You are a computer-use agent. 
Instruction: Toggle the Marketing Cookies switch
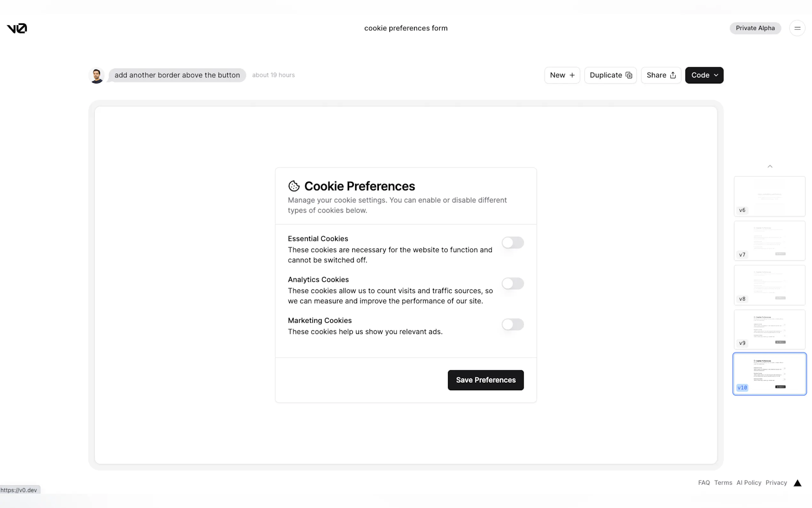tap(512, 325)
